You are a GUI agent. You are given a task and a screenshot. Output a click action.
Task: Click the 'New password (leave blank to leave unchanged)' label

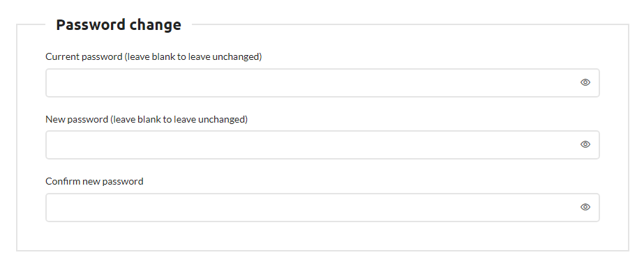coord(147,119)
